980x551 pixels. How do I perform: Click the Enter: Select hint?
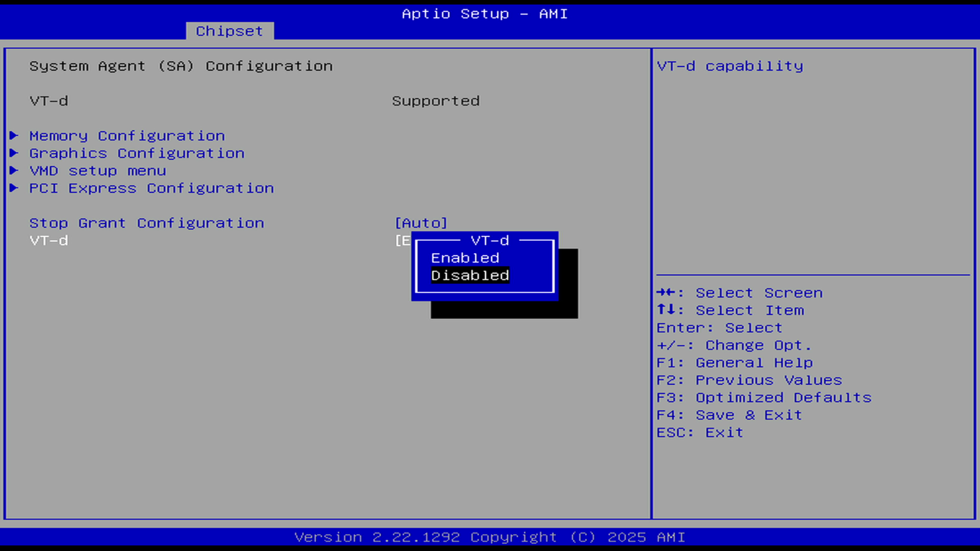tap(719, 328)
